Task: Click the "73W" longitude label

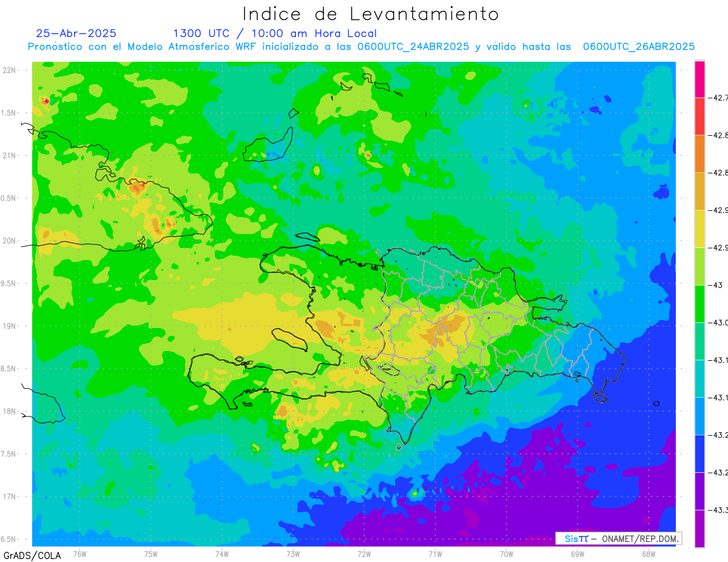Action: pyautogui.click(x=293, y=554)
